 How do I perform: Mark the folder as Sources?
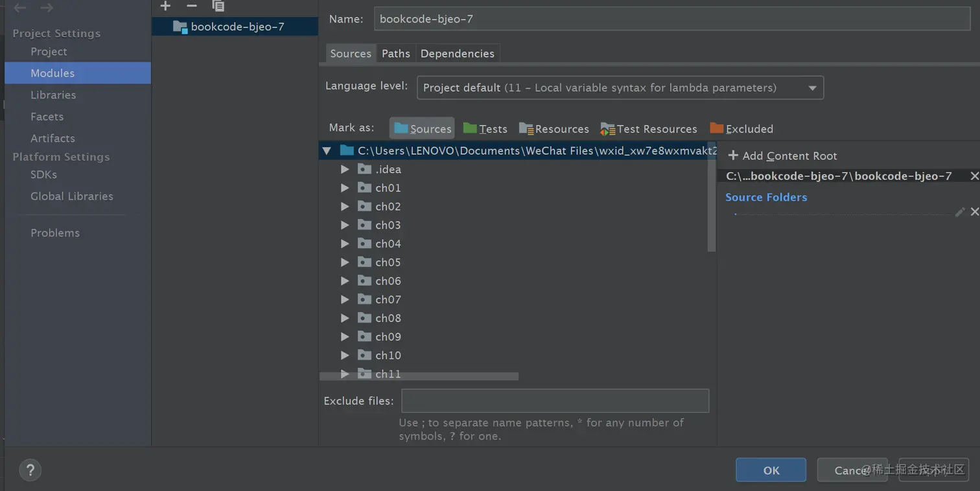click(422, 129)
